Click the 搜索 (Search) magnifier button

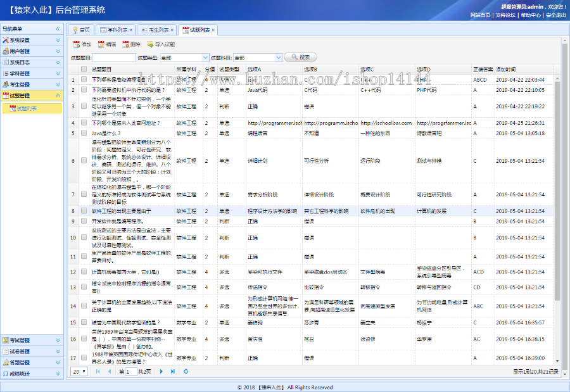(x=296, y=56)
